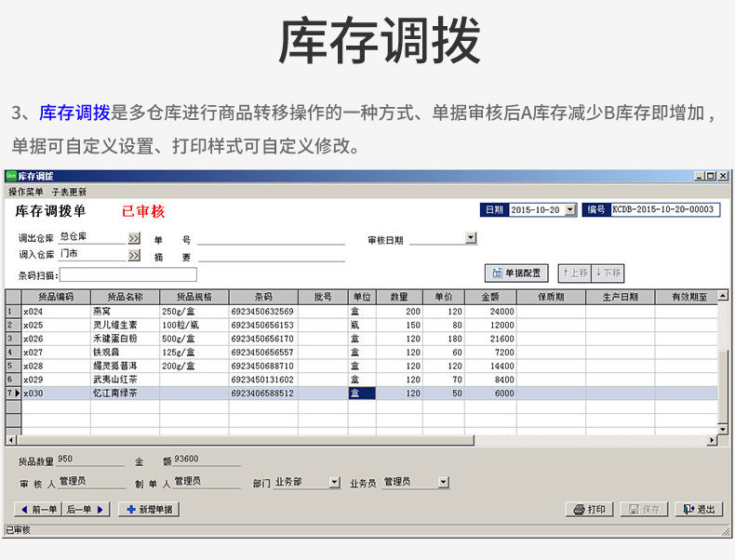Click the 货品名称 column header

(x=125, y=297)
